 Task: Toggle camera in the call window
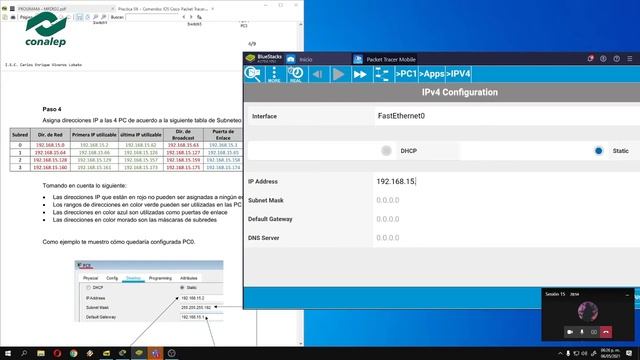click(x=570, y=332)
